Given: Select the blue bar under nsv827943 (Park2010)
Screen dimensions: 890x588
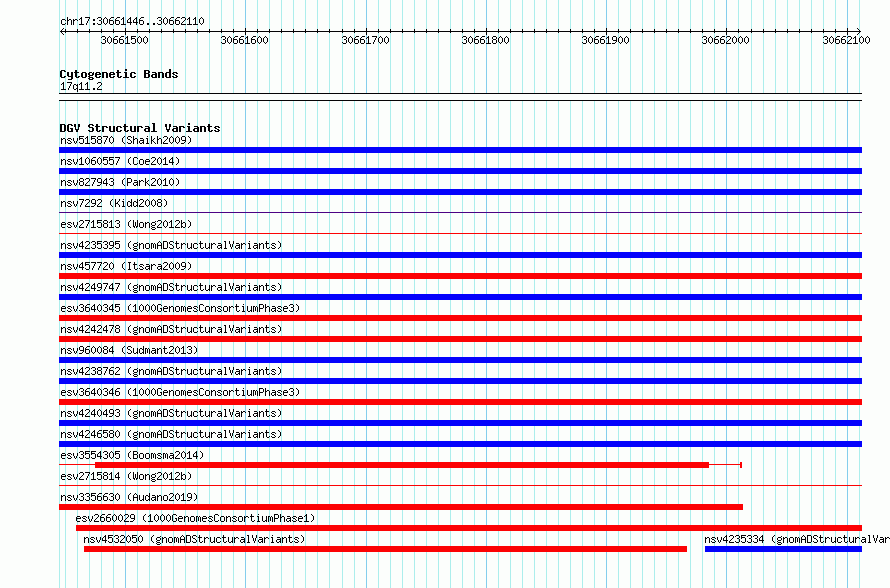Looking at the screenshot, I should click(460, 192).
